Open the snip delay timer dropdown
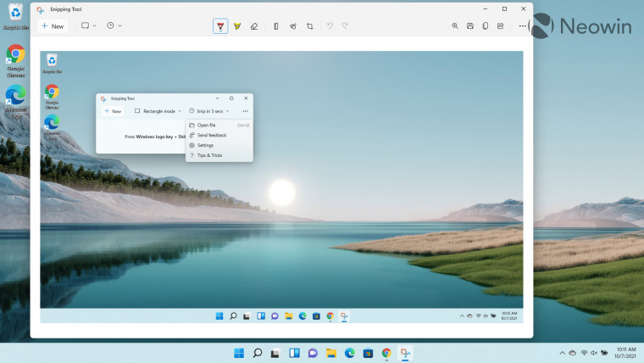This screenshot has height=363, width=644. coord(114,25)
